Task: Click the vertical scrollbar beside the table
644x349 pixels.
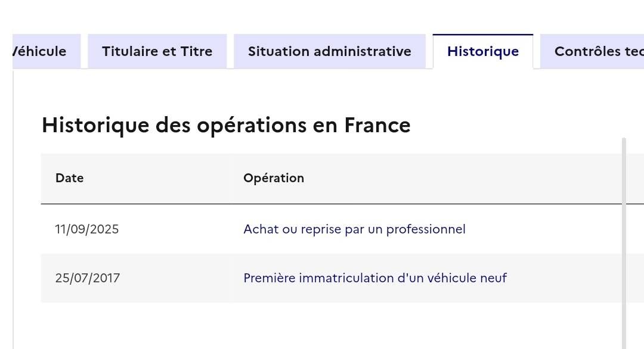Action: 624,243
